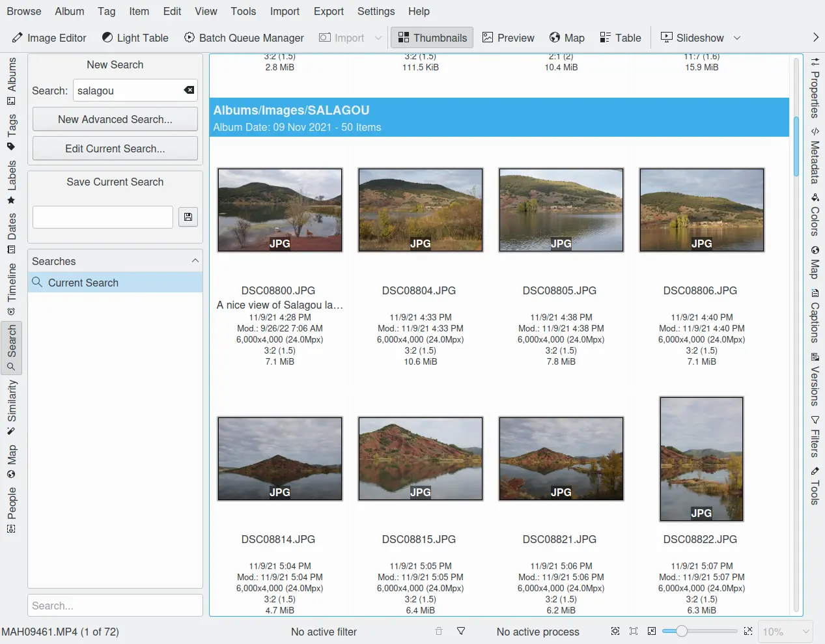Screen dimensions: 825x644
Task: Expand the toolbar overflow chevron
Action: coord(815,38)
